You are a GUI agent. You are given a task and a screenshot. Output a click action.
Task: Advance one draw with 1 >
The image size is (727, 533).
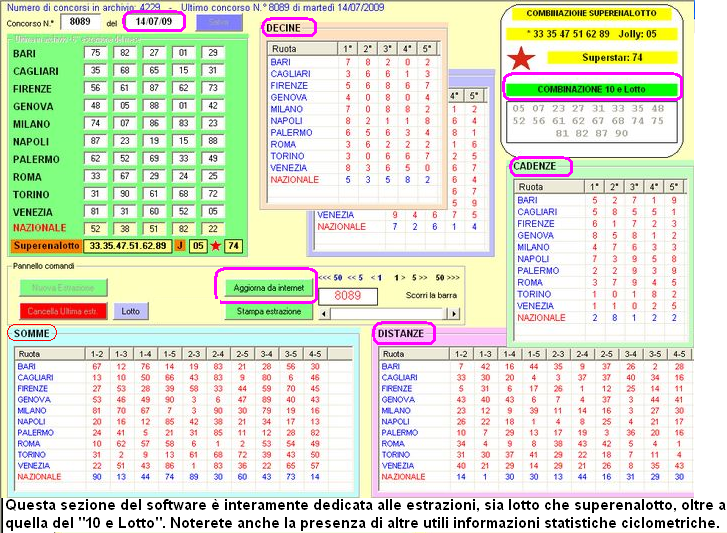click(399, 278)
